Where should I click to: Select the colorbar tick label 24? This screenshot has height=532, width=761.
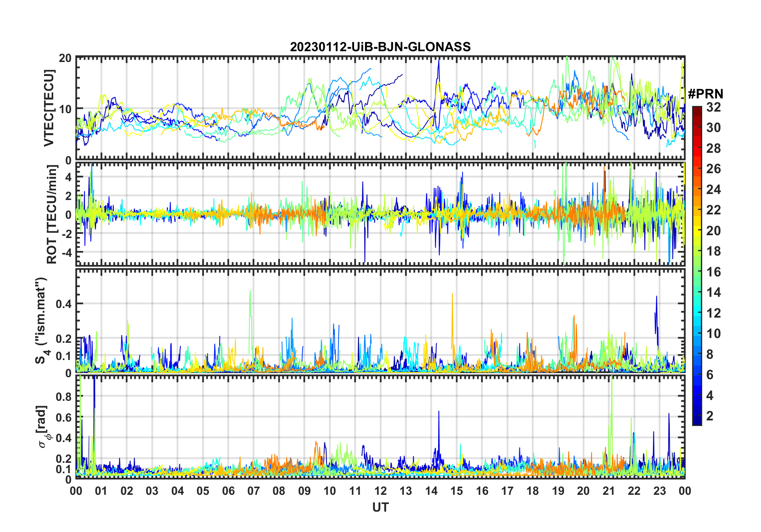[x=713, y=190]
